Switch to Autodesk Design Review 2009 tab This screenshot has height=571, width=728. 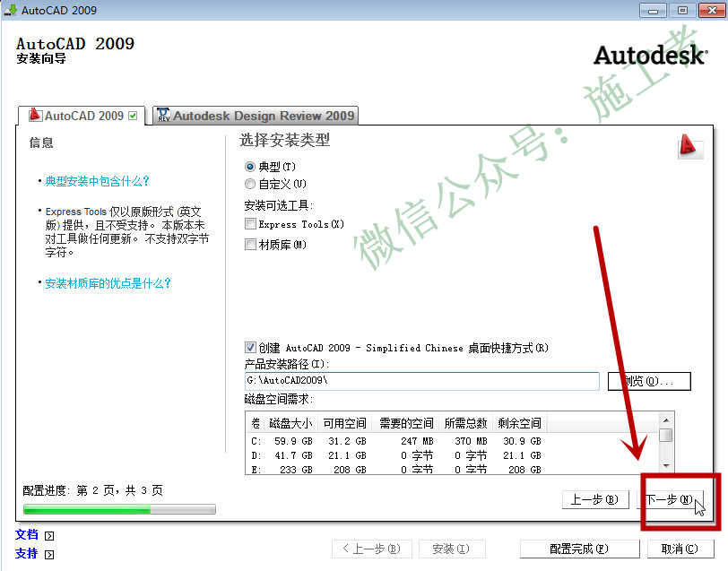tap(256, 116)
